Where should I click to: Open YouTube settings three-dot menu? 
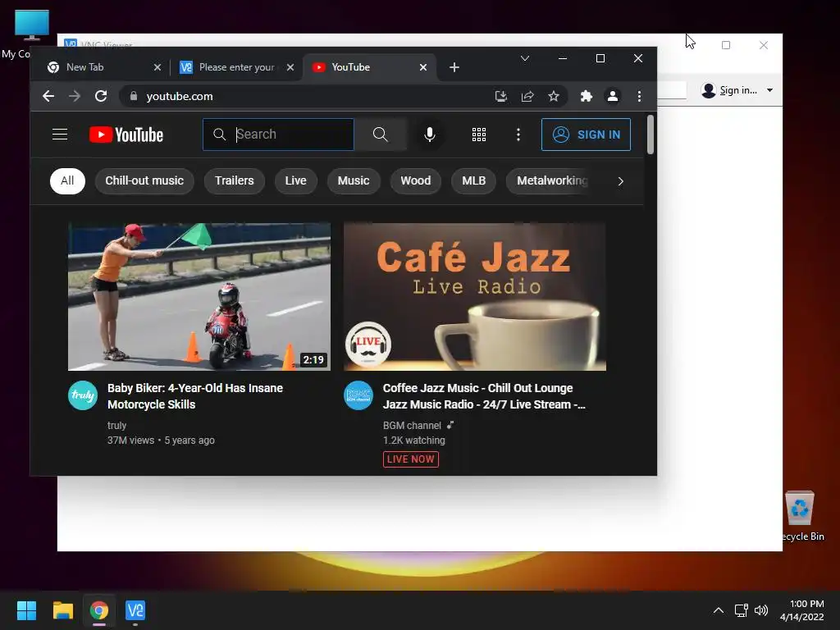coord(518,135)
